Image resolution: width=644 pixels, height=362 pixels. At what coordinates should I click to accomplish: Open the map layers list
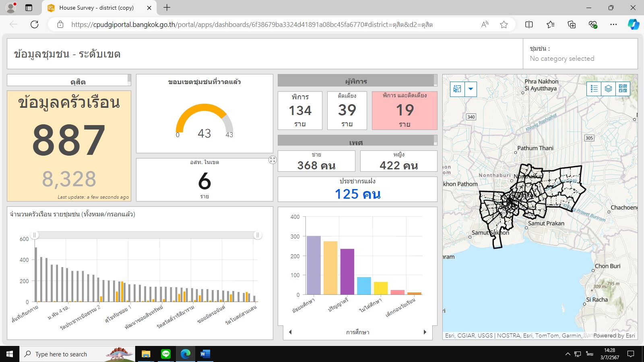[x=609, y=89]
